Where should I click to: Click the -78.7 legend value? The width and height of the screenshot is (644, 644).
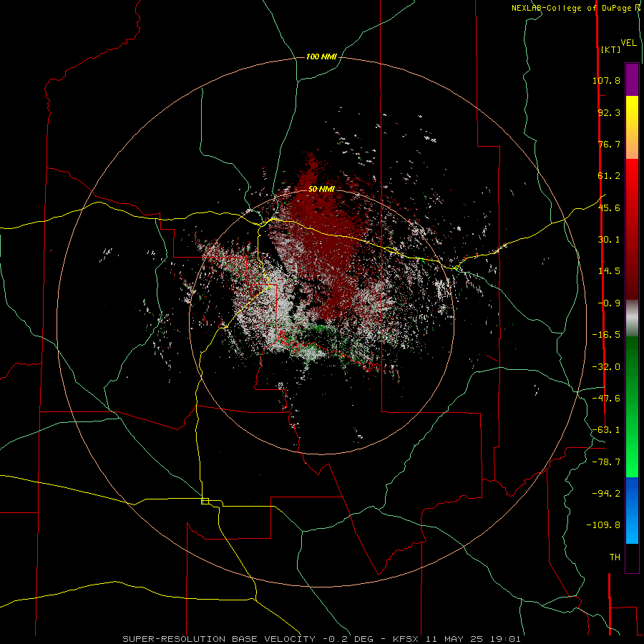click(606, 462)
